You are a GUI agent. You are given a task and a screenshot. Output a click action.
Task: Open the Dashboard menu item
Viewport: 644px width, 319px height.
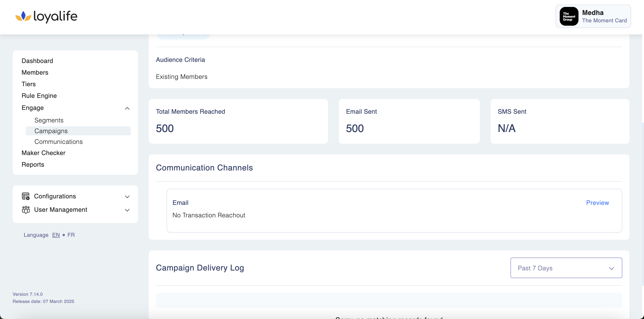pyautogui.click(x=37, y=61)
